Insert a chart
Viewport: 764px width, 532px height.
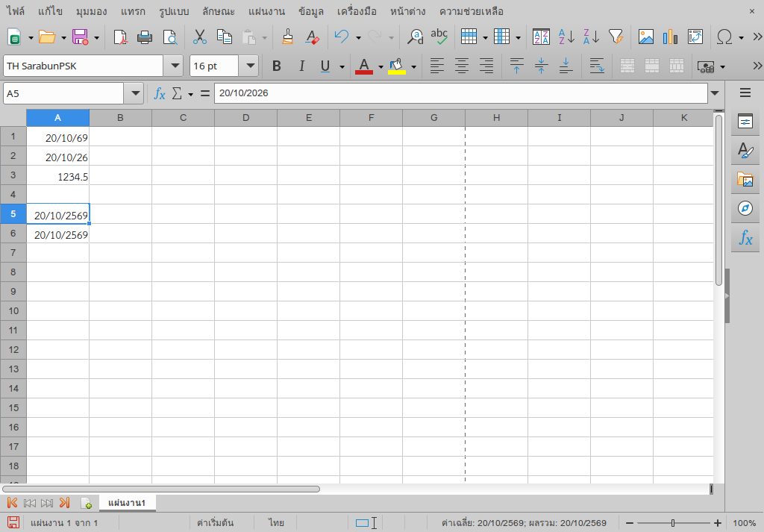tap(671, 37)
